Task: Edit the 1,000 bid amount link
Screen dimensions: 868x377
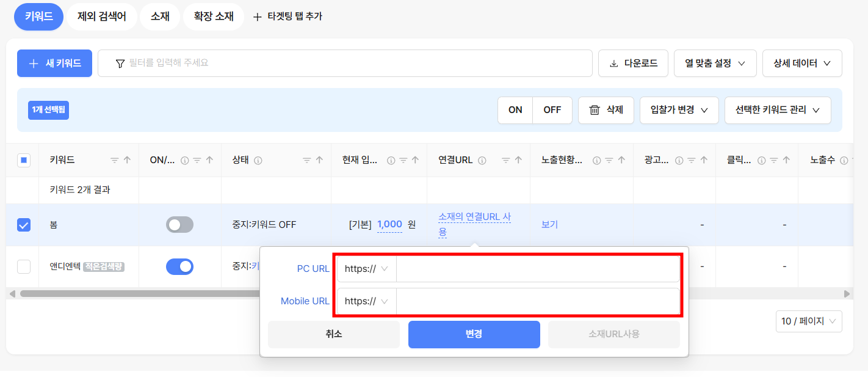Action: pos(389,224)
